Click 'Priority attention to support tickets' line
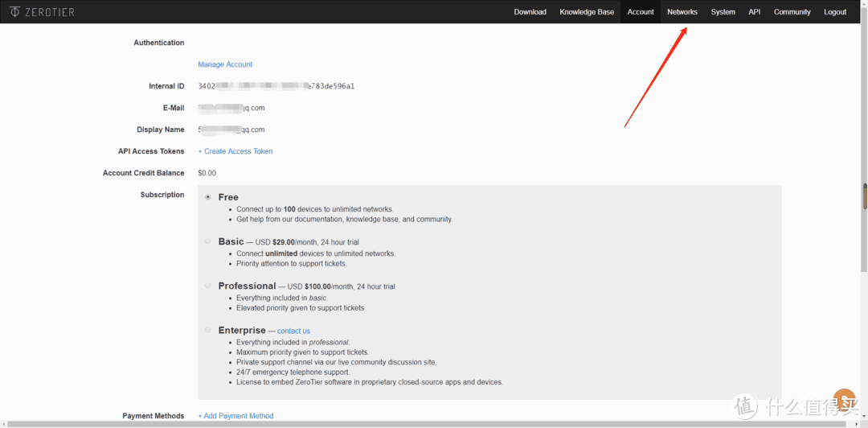 [292, 263]
